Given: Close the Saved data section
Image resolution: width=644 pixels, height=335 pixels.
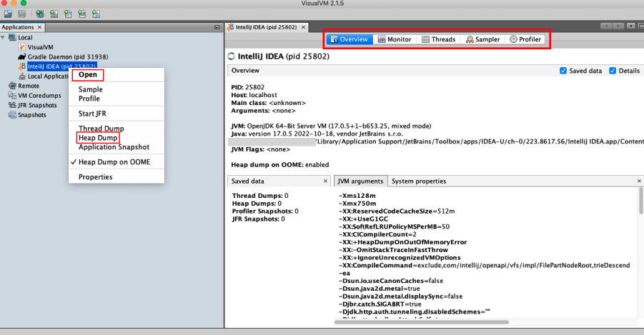Looking at the screenshot, I should point(325,181).
